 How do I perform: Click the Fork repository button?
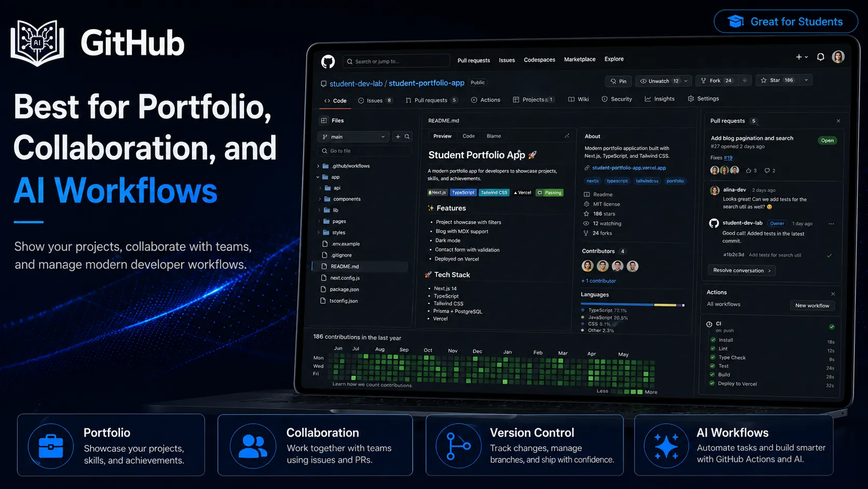coord(717,81)
